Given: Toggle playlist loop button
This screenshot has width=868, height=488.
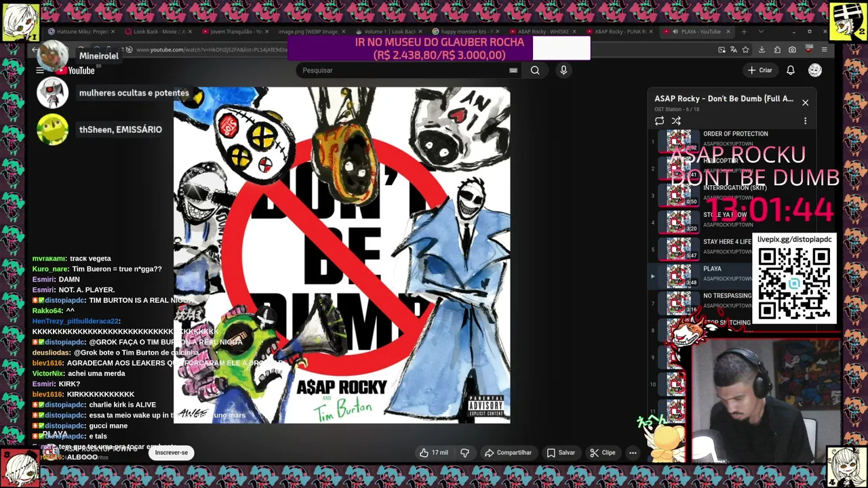Looking at the screenshot, I should tap(659, 121).
